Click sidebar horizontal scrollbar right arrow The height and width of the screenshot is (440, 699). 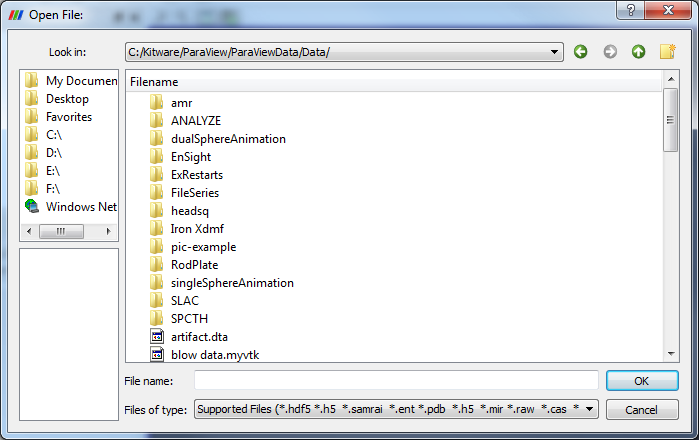pyautogui.click(x=108, y=231)
